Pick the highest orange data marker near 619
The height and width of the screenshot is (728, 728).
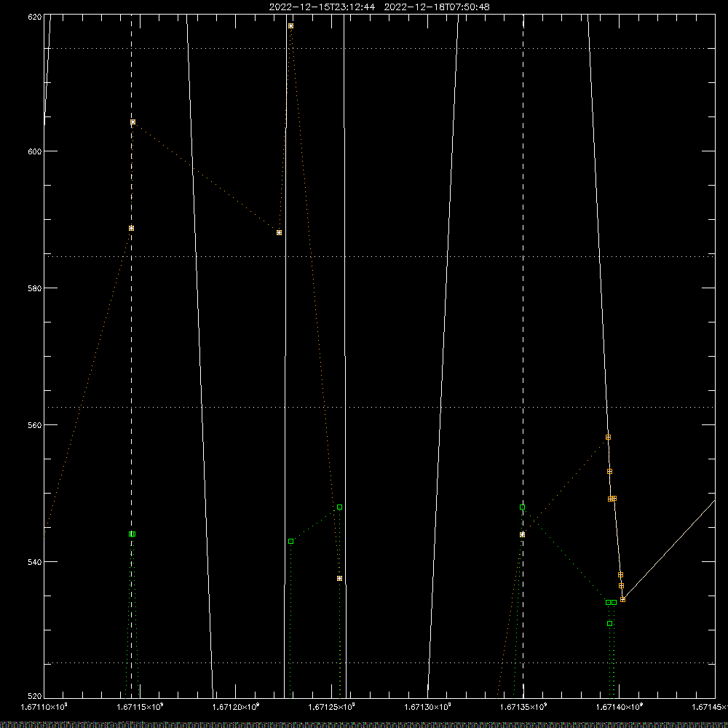pyautogui.click(x=290, y=26)
